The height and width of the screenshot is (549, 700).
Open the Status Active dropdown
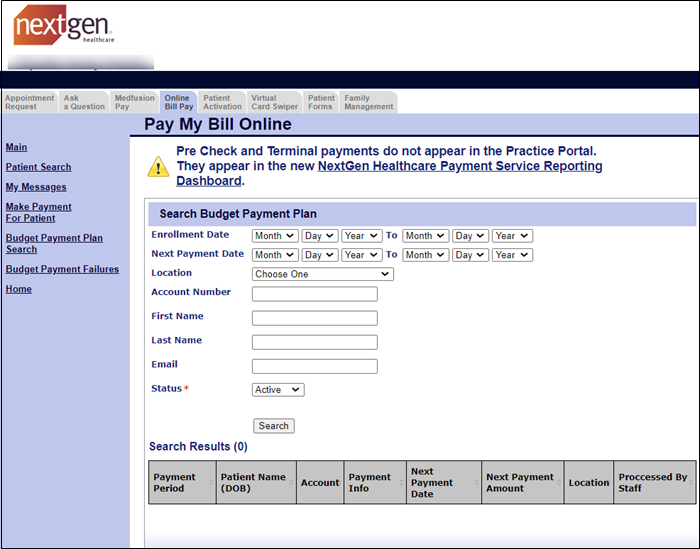tap(278, 390)
